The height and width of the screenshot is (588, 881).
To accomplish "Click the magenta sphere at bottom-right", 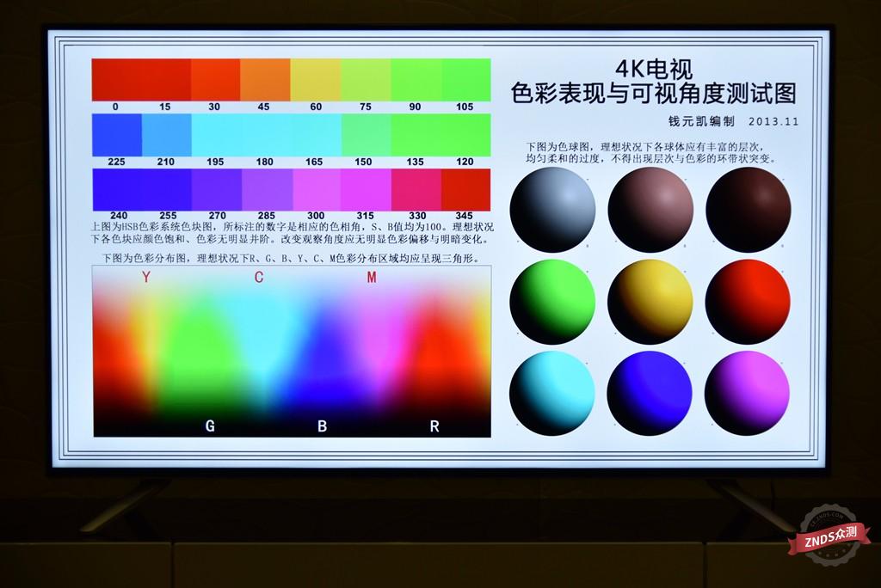I will click(x=747, y=394).
